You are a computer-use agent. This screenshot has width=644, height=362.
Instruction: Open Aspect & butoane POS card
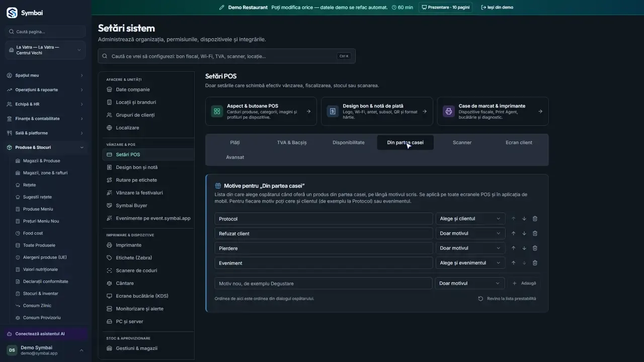(261, 111)
